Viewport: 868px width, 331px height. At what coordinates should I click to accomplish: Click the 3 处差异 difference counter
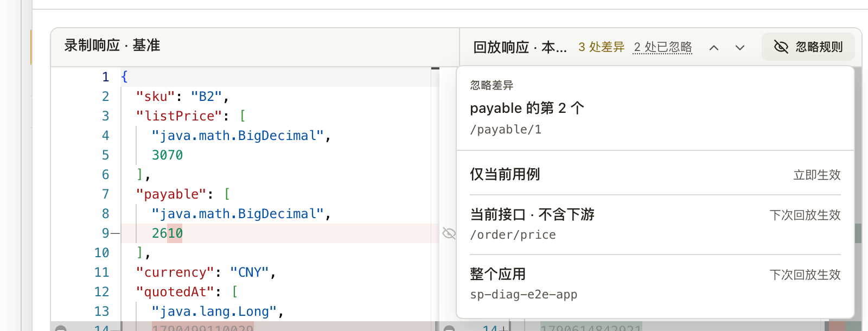tap(601, 47)
